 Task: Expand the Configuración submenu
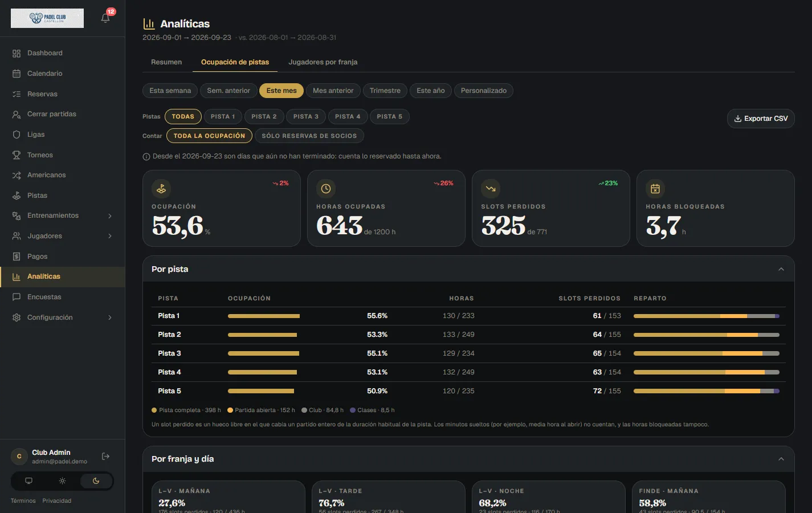pyautogui.click(x=110, y=317)
